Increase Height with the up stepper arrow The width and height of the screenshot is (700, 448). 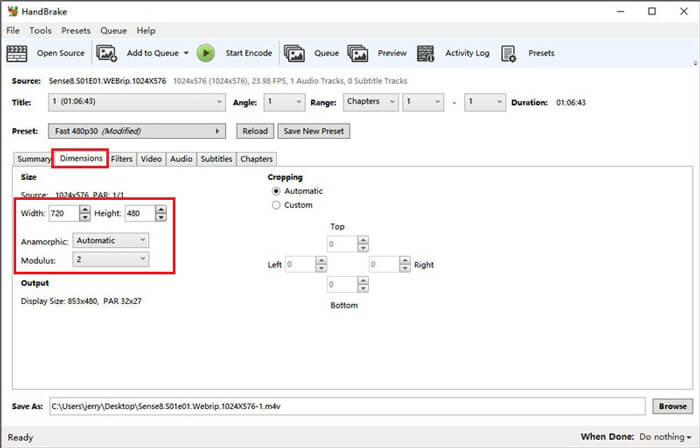[161, 209]
